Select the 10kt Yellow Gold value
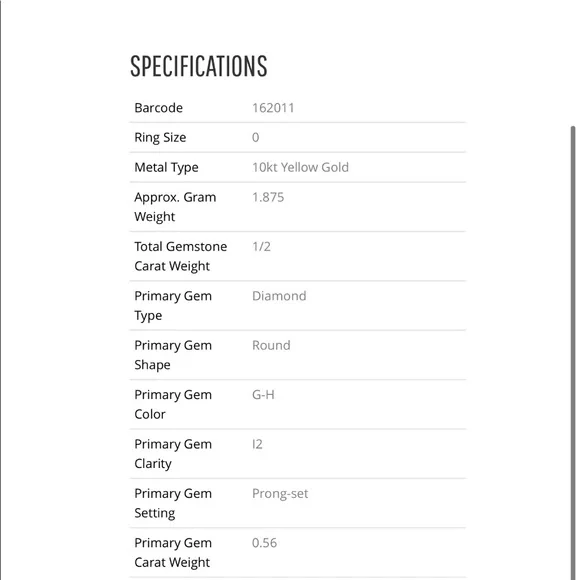The width and height of the screenshot is (580, 580). 300,168
